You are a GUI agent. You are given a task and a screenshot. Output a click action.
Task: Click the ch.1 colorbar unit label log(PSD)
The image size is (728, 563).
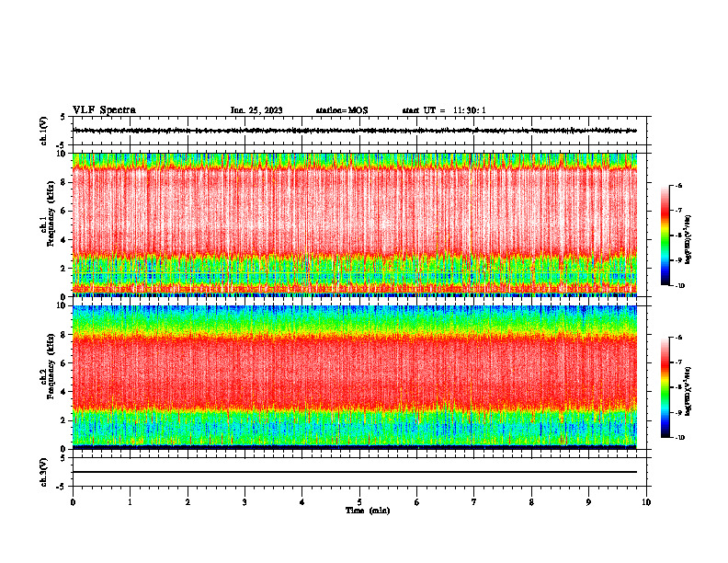coord(688,239)
